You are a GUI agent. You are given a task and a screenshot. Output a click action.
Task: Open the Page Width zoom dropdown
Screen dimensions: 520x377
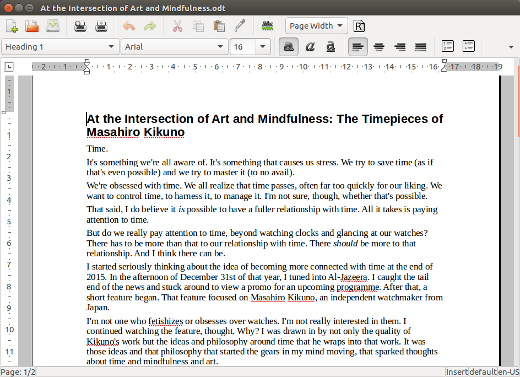pos(316,26)
